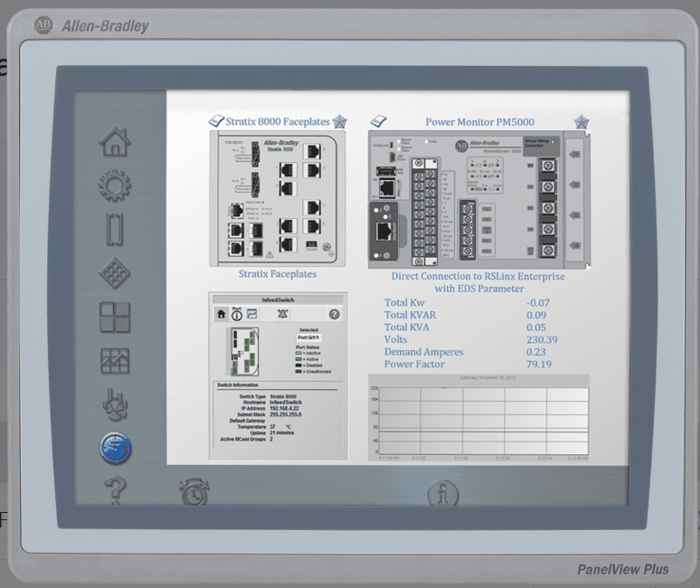Open the trend graph icon in InfeedSwitch faceplate
Screen dimensions: 700x588
pyautogui.click(x=252, y=314)
